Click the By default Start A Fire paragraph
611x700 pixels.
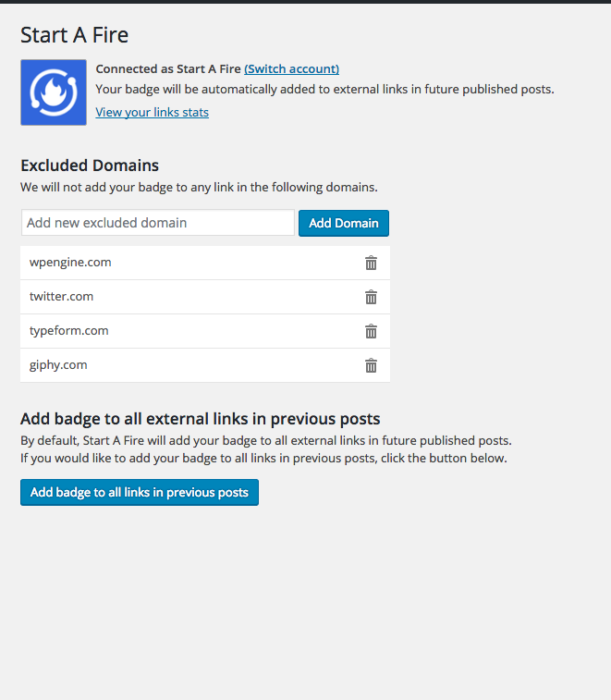click(266, 449)
